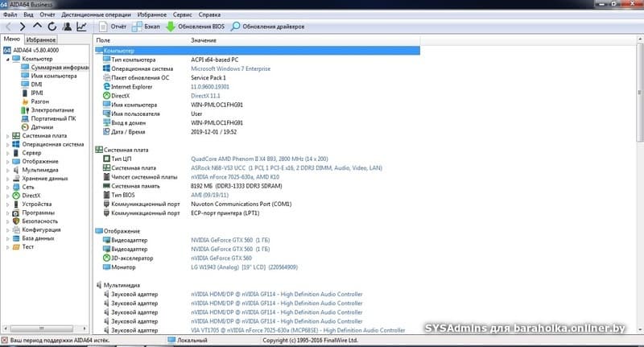The height and width of the screenshot is (347, 644).
Task: Open the 3D-акселератор nVIDIA GeForce GTX 560 link
Action: [x=221, y=258]
